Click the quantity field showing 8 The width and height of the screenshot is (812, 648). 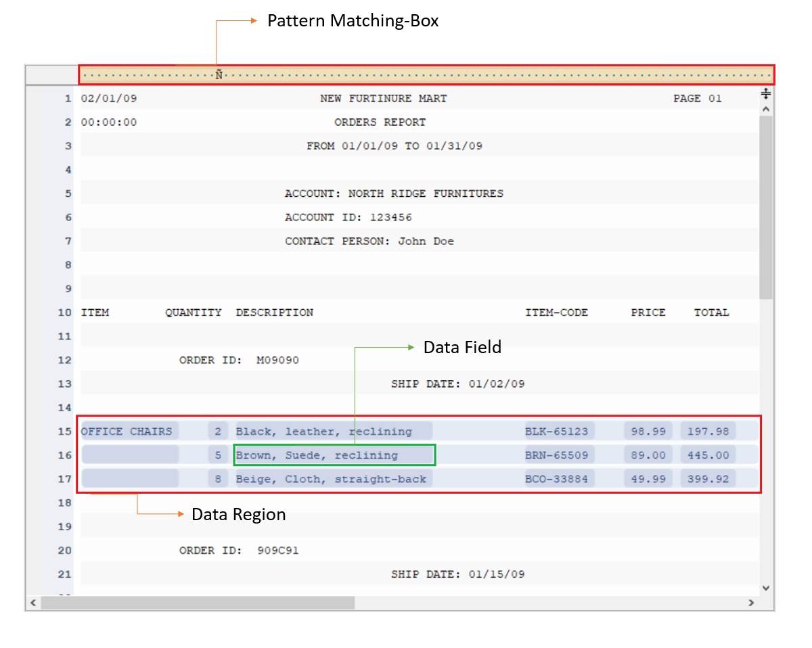(x=218, y=479)
